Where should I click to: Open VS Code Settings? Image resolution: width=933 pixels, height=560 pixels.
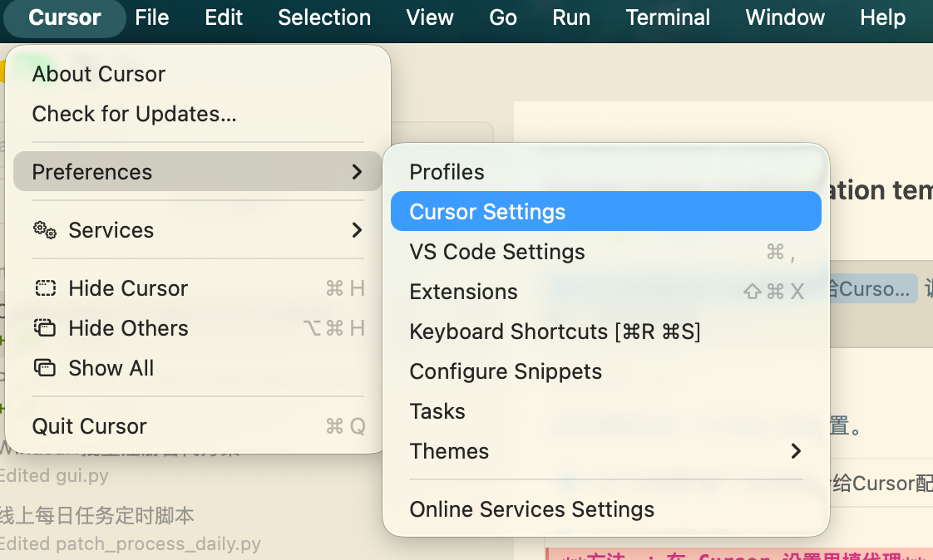click(497, 252)
